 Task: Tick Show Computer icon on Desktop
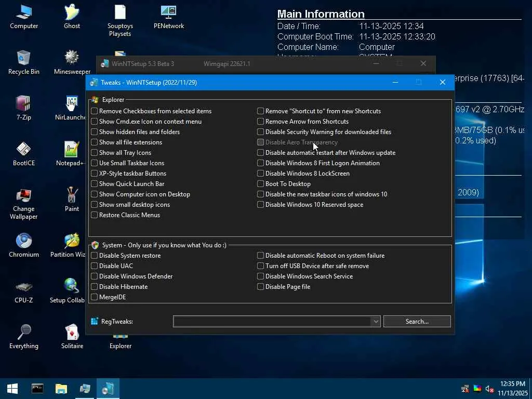[95, 194]
